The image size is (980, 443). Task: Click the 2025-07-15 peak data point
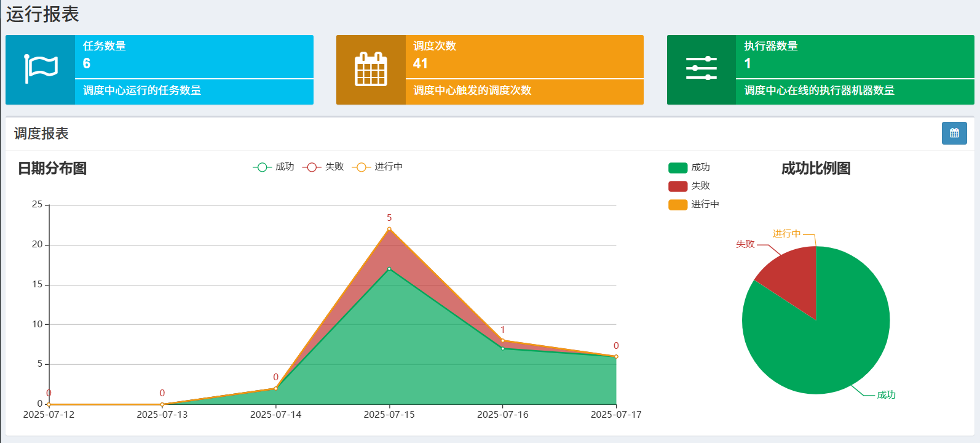pos(389,229)
